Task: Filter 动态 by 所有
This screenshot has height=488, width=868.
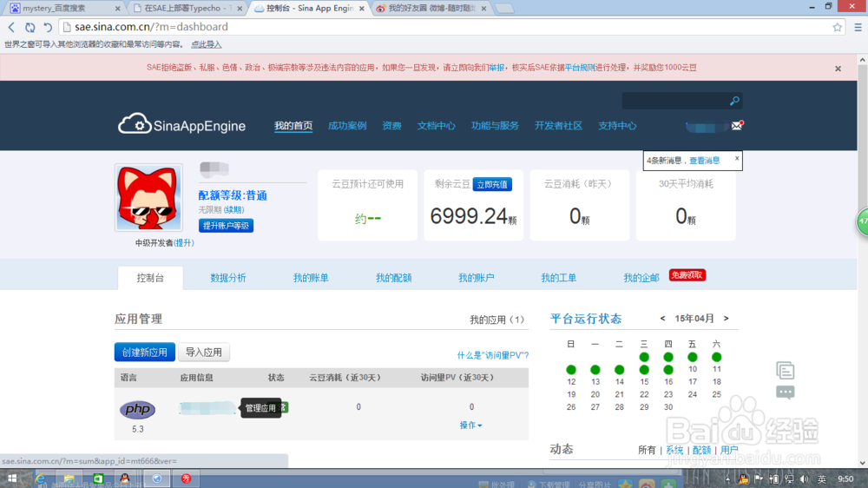Action: point(647,451)
